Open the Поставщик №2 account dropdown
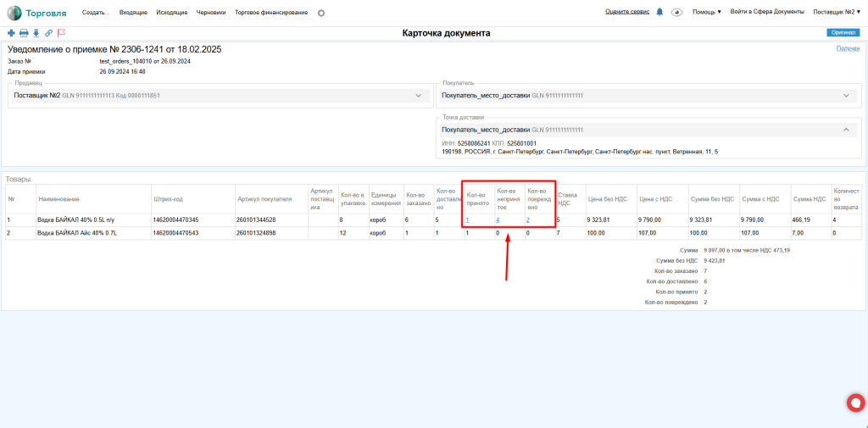This screenshot has height=428, width=868. pyautogui.click(x=837, y=13)
